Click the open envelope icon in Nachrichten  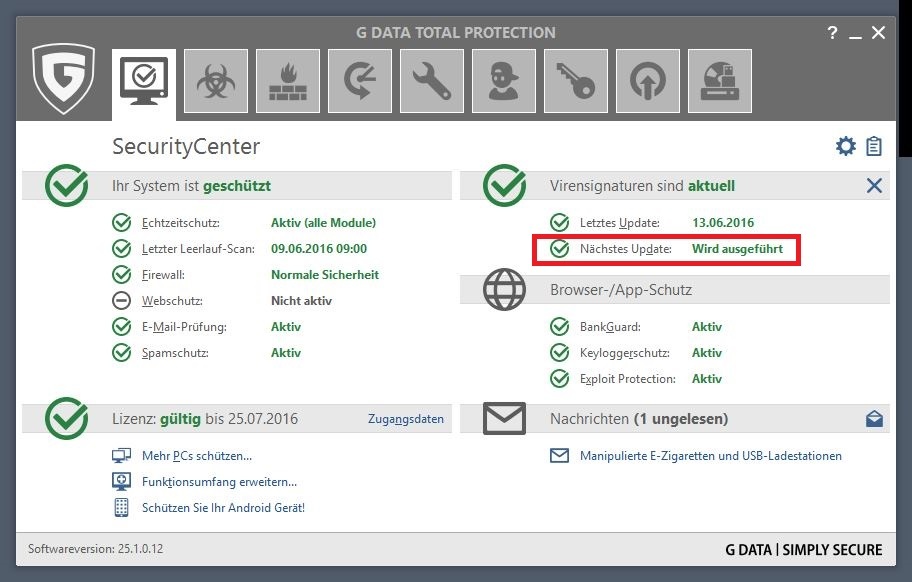point(874,419)
